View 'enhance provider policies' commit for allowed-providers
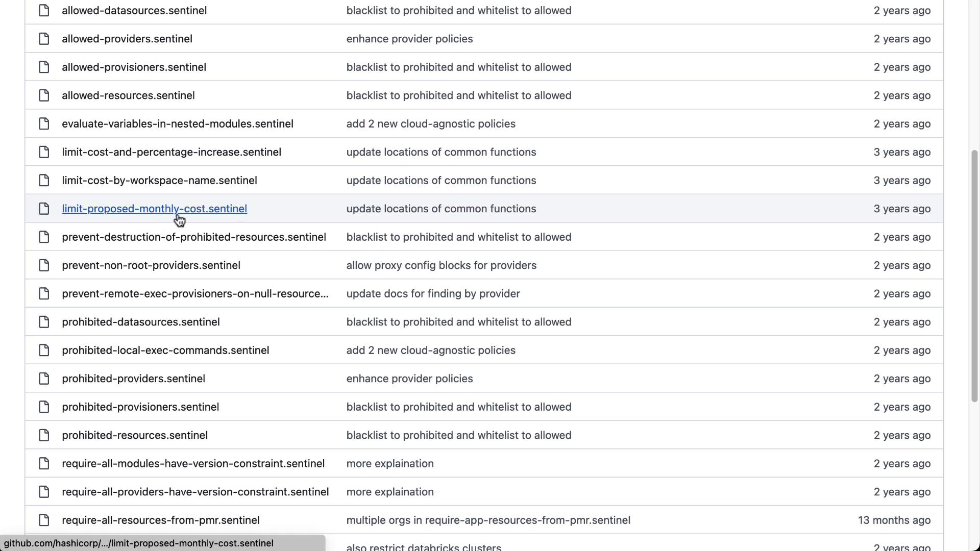980x551 pixels. coord(409,39)
